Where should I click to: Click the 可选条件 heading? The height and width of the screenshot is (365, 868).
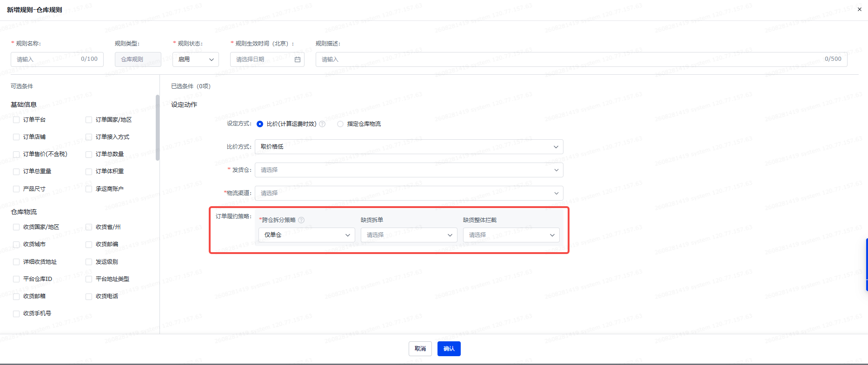coord(22,86)
